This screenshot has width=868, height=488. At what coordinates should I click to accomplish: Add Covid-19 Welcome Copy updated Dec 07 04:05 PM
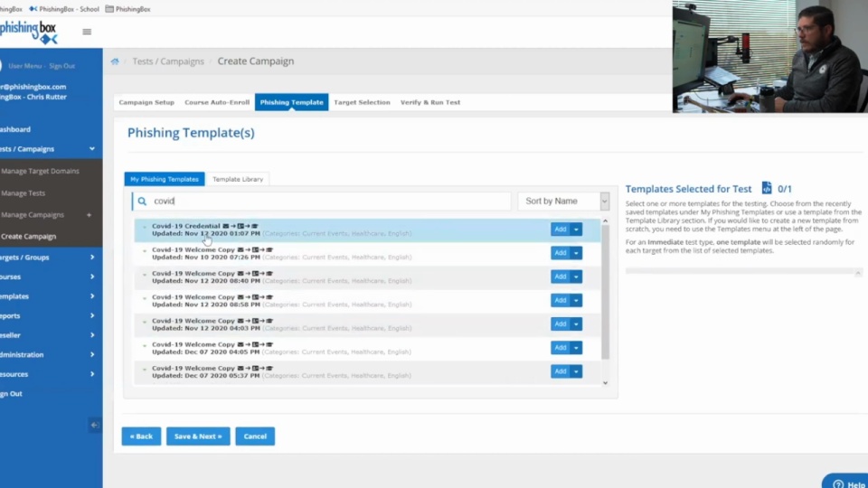(561, 348)
